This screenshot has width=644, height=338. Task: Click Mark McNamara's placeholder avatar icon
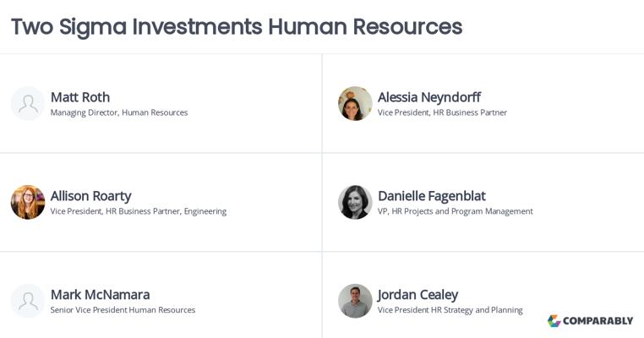click(x=28, y=301)
